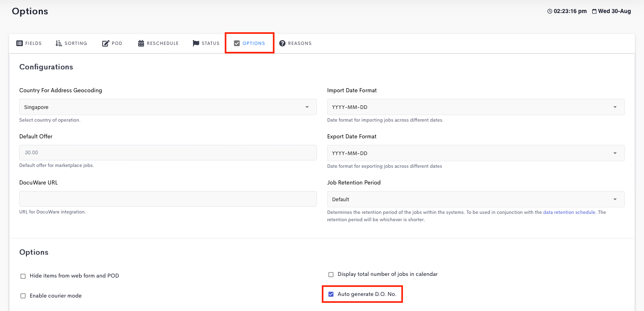
Task: Check Display total number of jobs in calendar
Action: tap(331, 275)
